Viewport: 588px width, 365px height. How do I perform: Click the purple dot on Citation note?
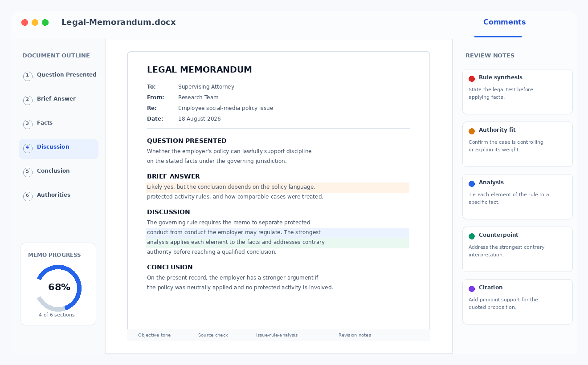pyautogui.click(x=472, y=289)
